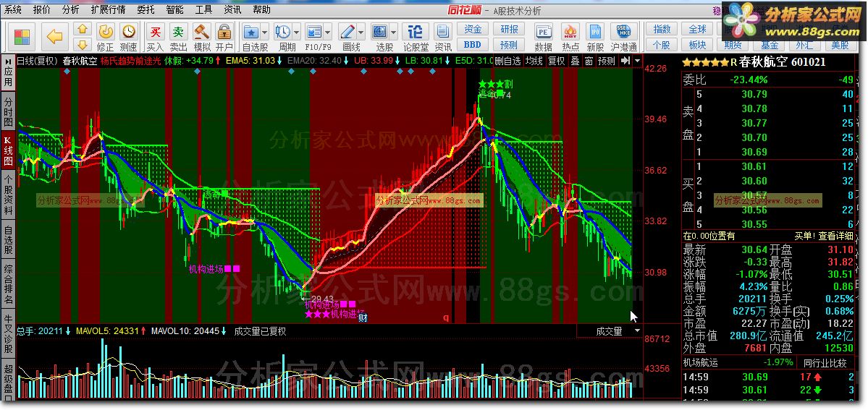868x410 pixels.
Task: Toggle 均线 moving average display
Action: click(x=534, y=61)
